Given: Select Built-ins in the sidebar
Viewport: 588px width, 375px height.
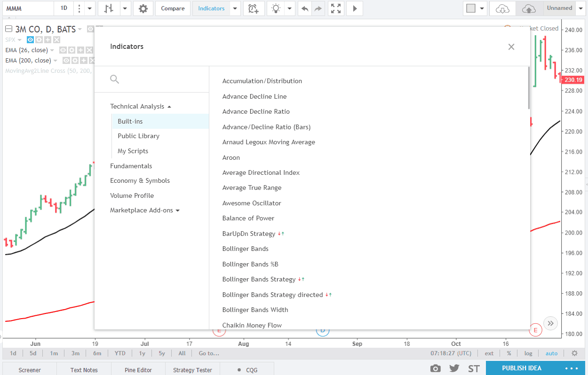Looking at the screenshot, I should tap(160, 121).
